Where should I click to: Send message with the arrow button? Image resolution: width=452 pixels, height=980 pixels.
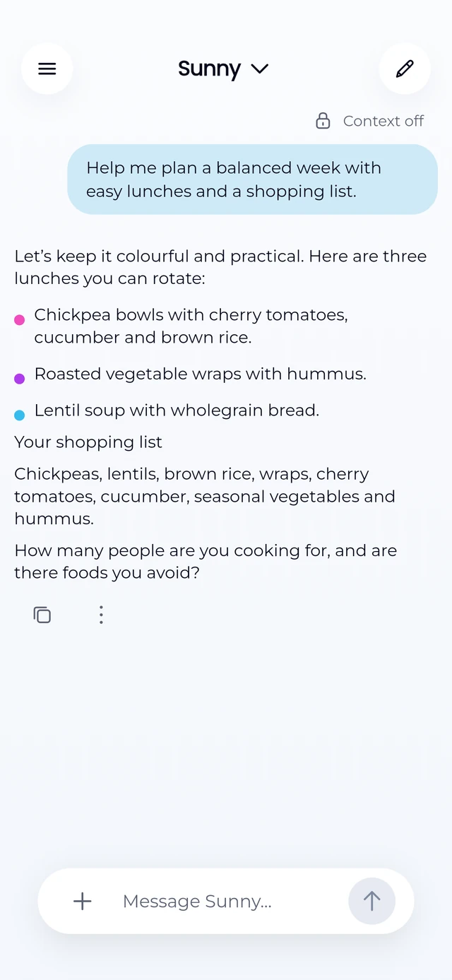(371, 901)
